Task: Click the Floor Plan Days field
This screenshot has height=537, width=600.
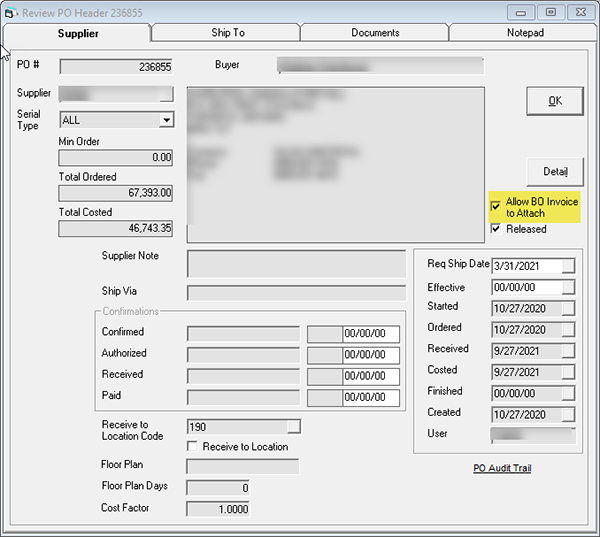Action: click(218, 488)
